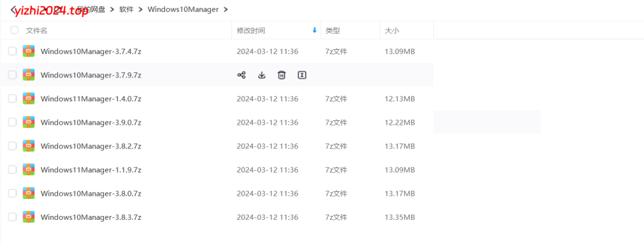Delete Windows10Manager-3.7.9.7z with trash icon
This screenshot has height=243, width=644.
(282, 75)
